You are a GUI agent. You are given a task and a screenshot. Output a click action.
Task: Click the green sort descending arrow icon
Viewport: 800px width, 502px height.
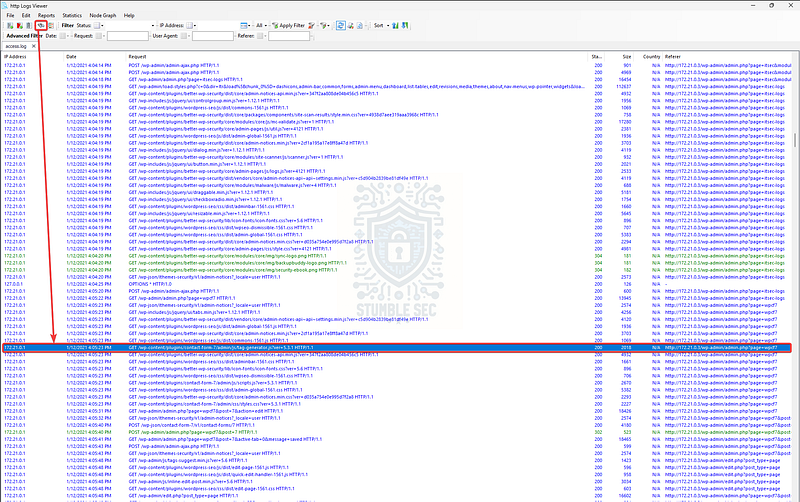[x=405, y=26]
